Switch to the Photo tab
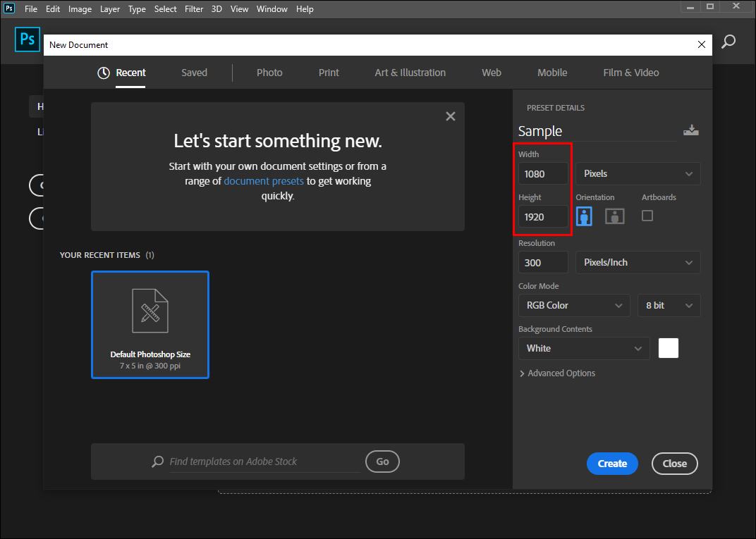The height and width of the screenshot is (539, 756). point(269,73)
